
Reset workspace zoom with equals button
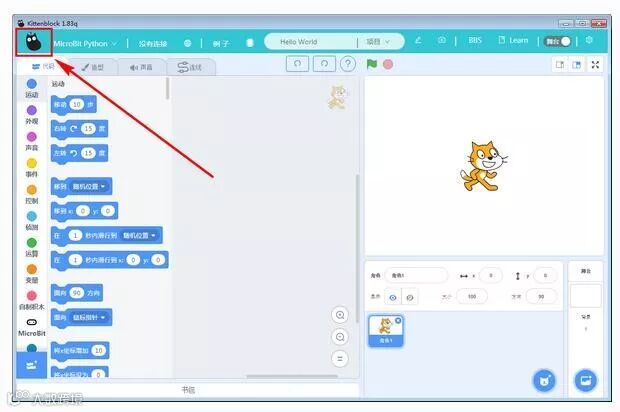coord(340,359)
